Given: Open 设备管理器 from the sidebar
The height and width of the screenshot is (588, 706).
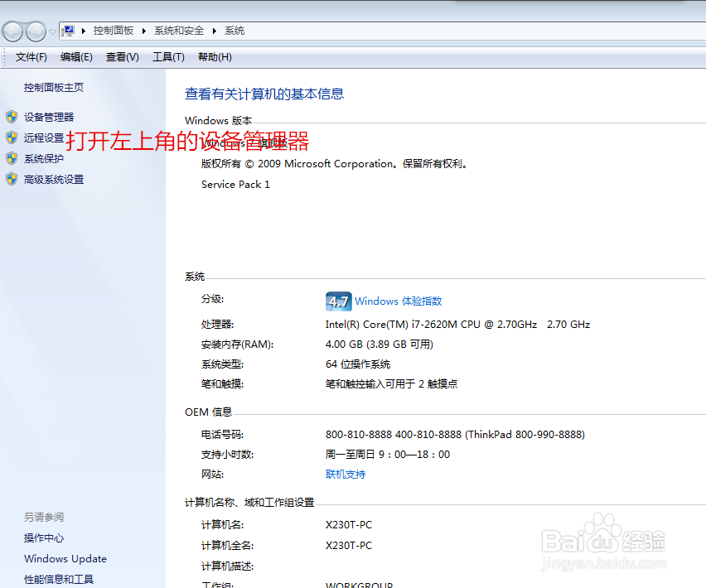Looking at the screenshot, I should click(x=49, y=118).
